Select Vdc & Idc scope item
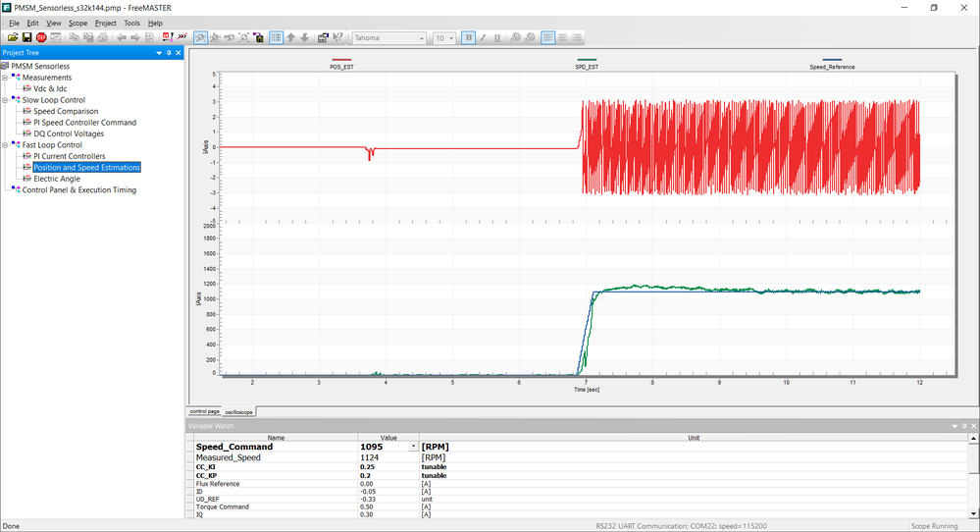Screen dimensions: 980x532 pos(50,88)
